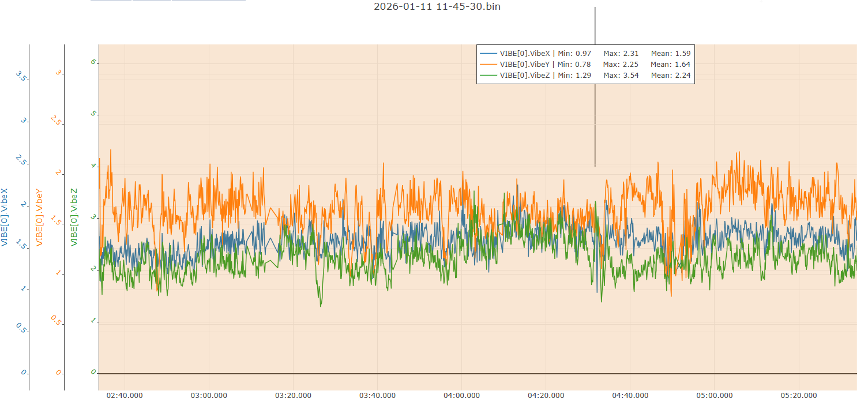Click the 02:40.000 time axis label
The width and height of the screenshot is (868, 402).
point(125,395)
